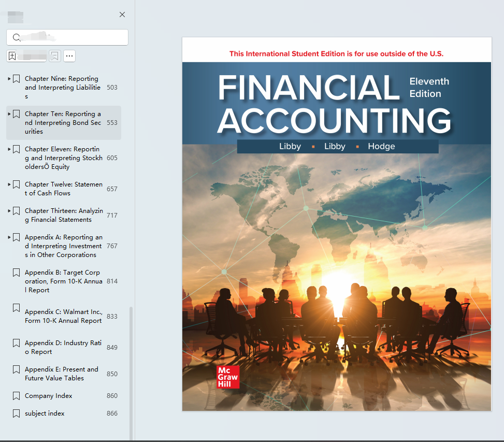Screen dimensions: 504x442
Task: Click page number 849
Action: (x=112, y=347)
